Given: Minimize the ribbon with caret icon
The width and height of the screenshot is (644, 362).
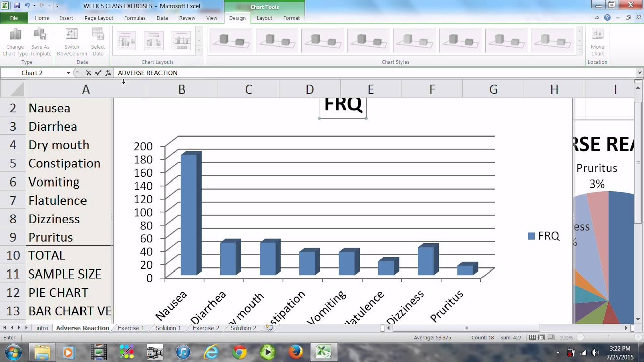Looking at the screenshot, I should coord(597,18).
